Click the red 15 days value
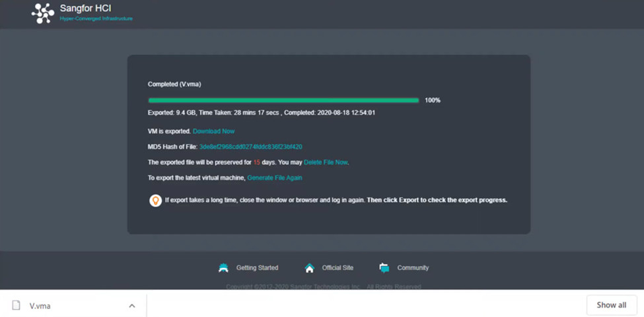 [257, 162]
